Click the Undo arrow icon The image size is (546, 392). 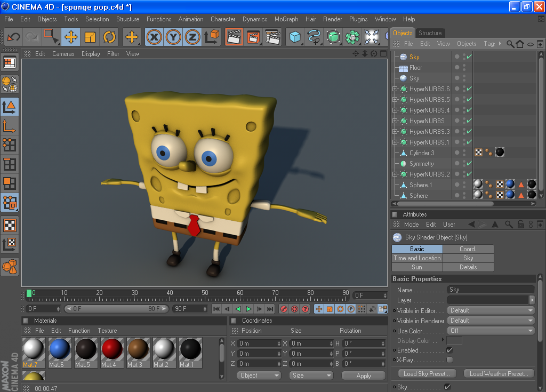(14, 37)
